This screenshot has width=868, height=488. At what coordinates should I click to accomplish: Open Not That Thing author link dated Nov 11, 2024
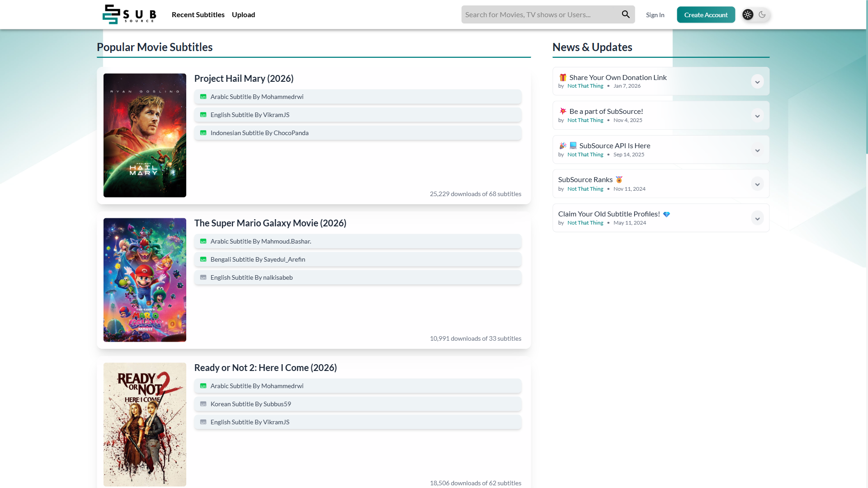pos(585,189)
